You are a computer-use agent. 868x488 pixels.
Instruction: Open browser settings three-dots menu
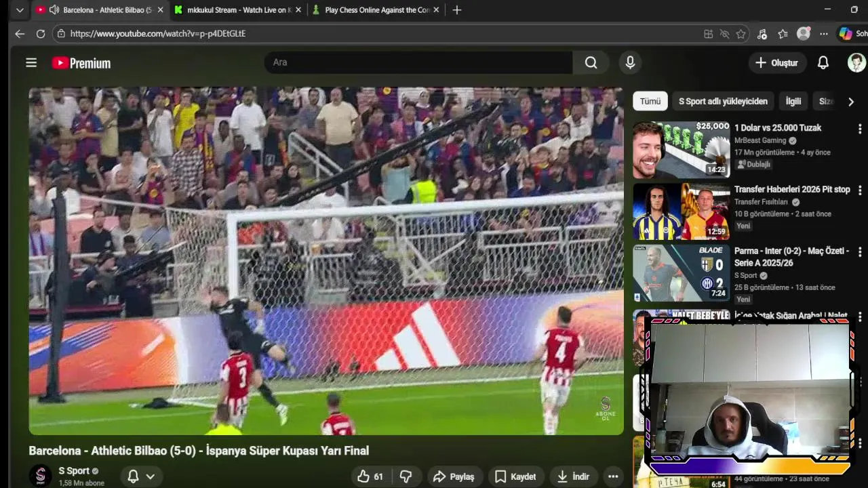[x=823, y=34]
